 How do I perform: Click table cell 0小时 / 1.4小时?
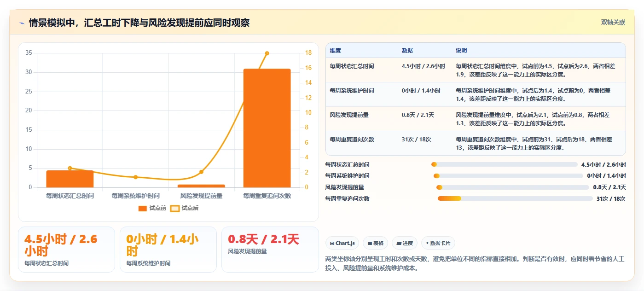[421, 91]
